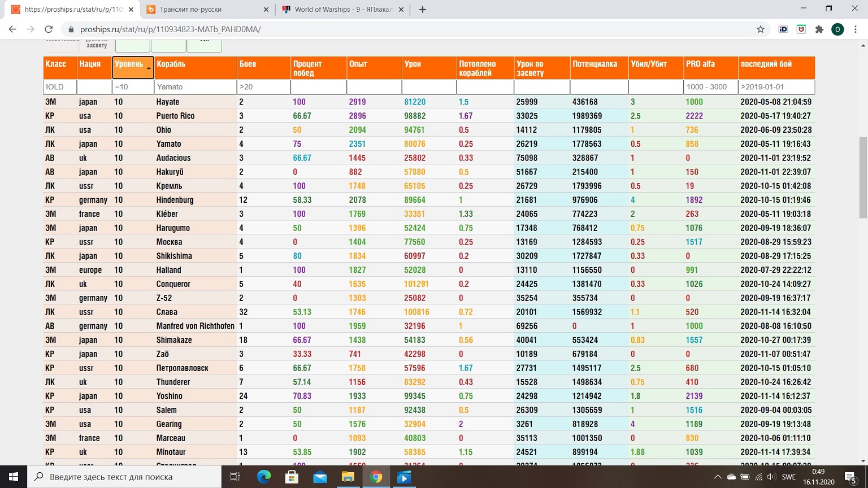Image resolution: width=868 pixels, height=488 pixels.
Task: Click the Shimakaze ship name cell
Action: tap(174, 340)
